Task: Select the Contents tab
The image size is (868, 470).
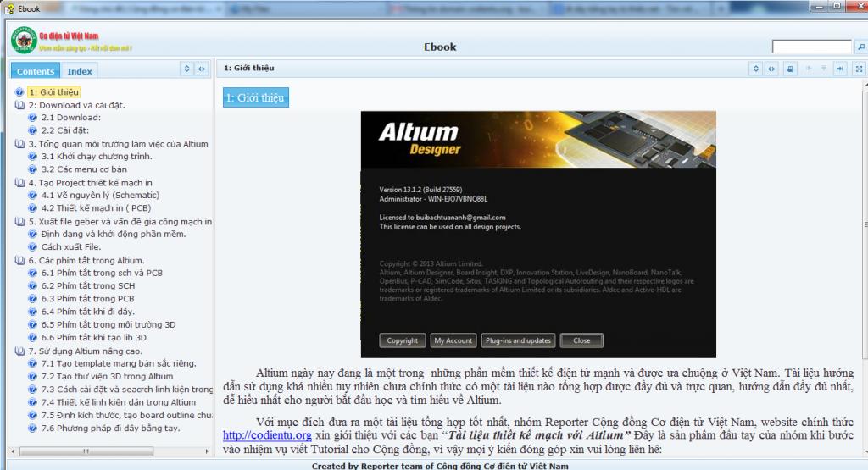Action: click(x=36, y=71)
